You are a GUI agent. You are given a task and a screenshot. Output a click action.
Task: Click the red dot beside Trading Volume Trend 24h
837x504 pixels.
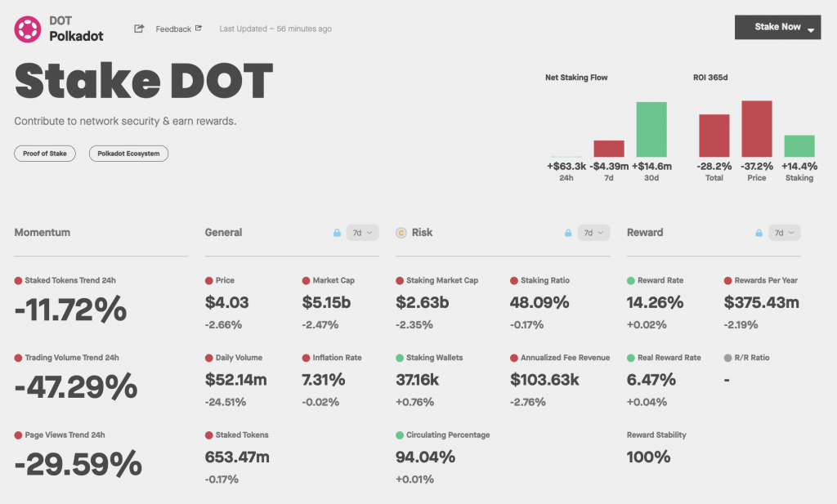(x=18, y=358)
